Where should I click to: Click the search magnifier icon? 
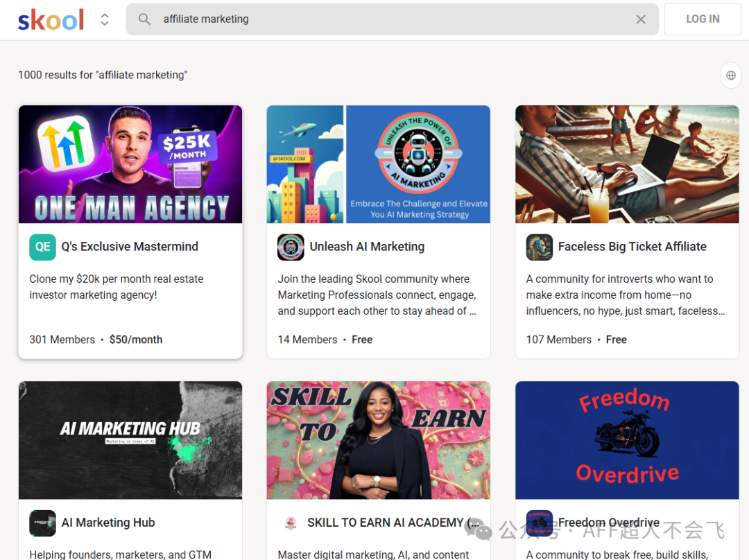[144, 19]
